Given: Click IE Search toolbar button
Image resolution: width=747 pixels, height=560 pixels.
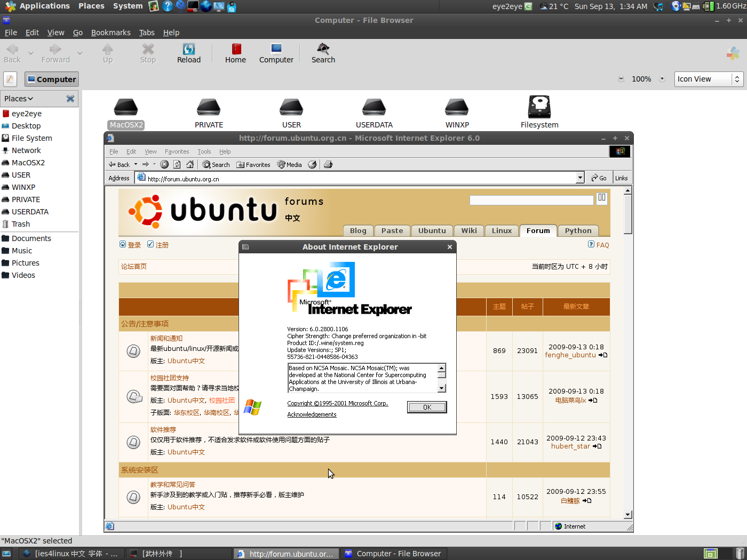Looking at the screenshot, I should point(216,164).
